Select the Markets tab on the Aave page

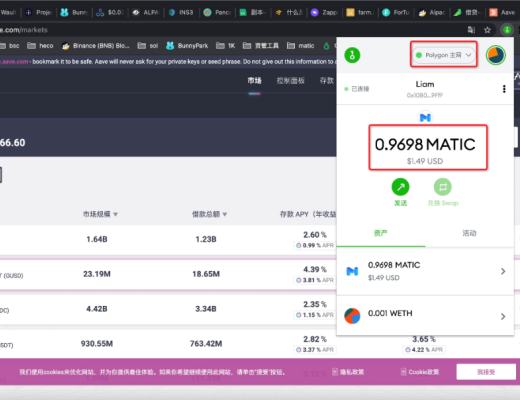pyautogui.click(x=254, y=81)
